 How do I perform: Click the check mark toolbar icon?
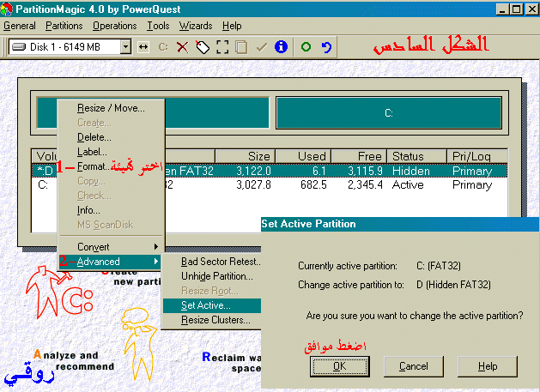coord(262,47)
